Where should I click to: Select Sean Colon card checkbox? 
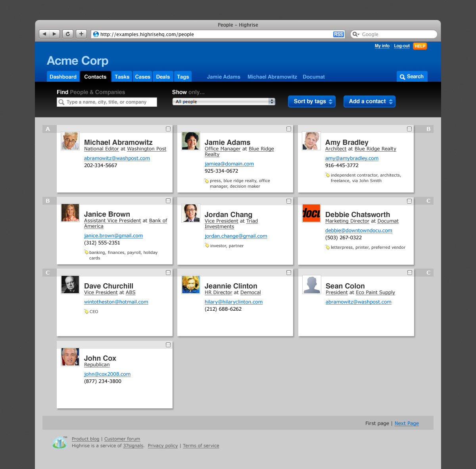[x=410, y=273]
